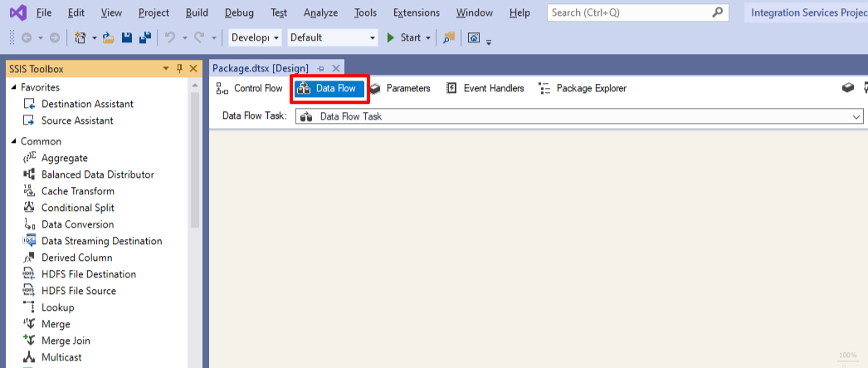Pin the SSIS Toolbox panel
Viewport: 868px width, 368px height.
tap(178, 69)
